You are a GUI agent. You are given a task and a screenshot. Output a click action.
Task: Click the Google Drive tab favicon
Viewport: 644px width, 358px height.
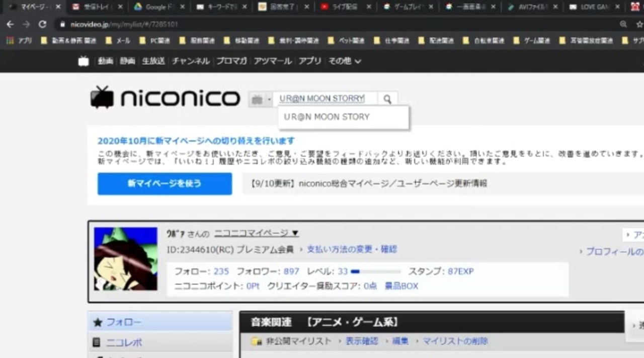pyautogui.click(x=138, y=7)
